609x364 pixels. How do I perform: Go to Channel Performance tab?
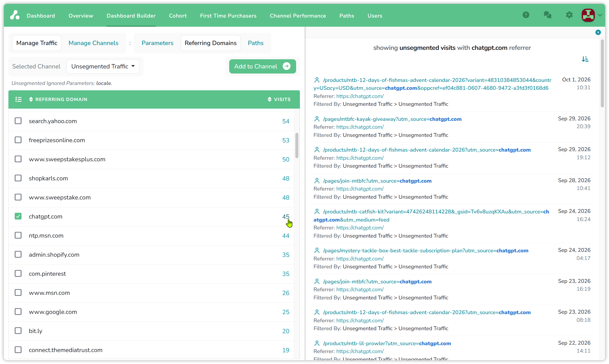click(x=298, y=16)
